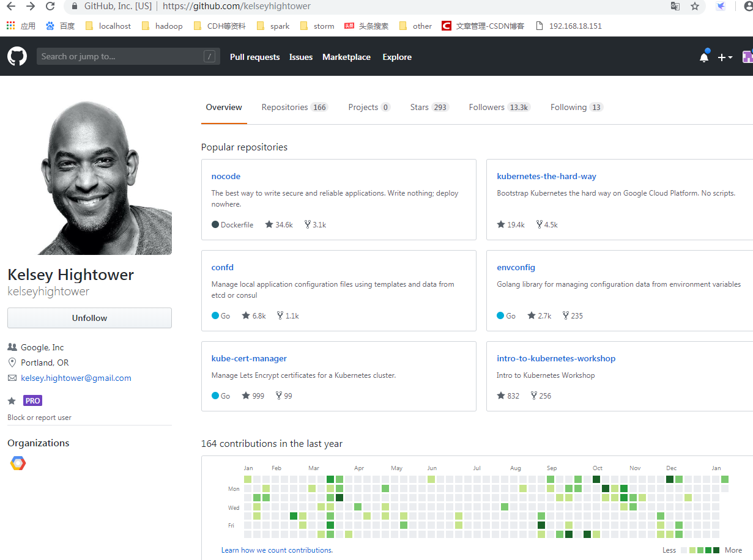Click the user avatar in the header
753x560 pixels.
(747, 57)
